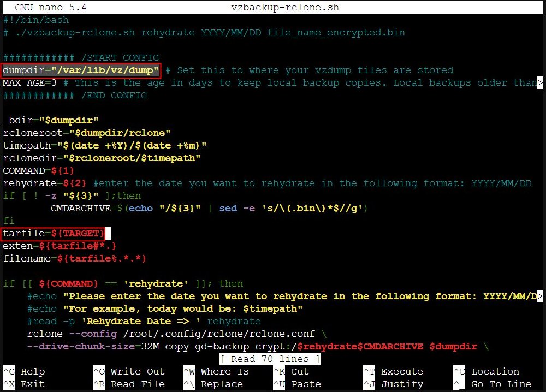The image size is (546, 392).
Task: Click the ^W Where Is search command
Action: (x=216, y=371)
